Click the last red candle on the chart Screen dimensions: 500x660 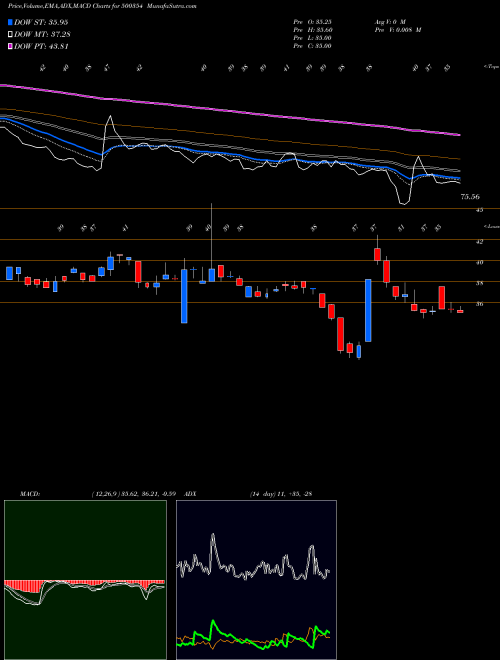point(460,311)
